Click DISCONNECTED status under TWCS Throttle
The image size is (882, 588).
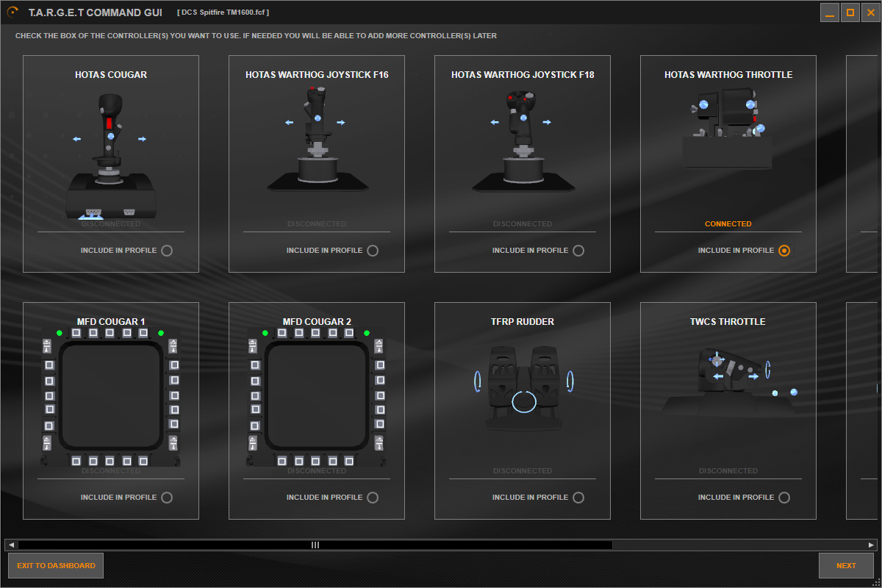click(x=728, y=471)
